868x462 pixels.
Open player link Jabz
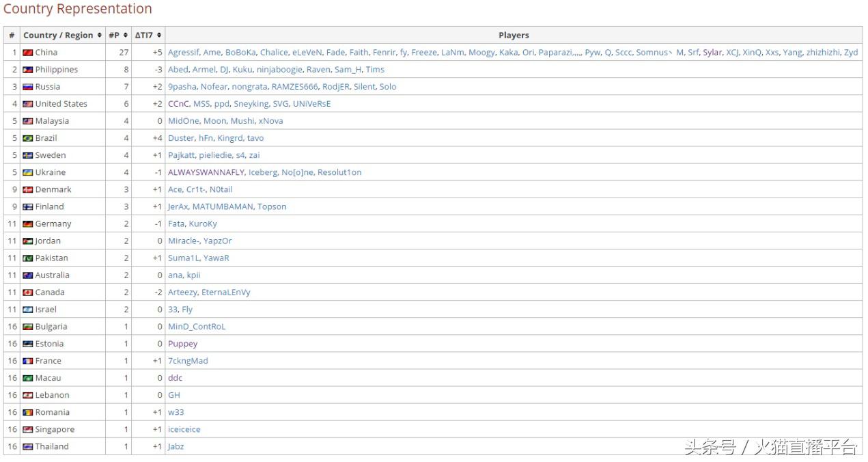(x=176, y=446)
